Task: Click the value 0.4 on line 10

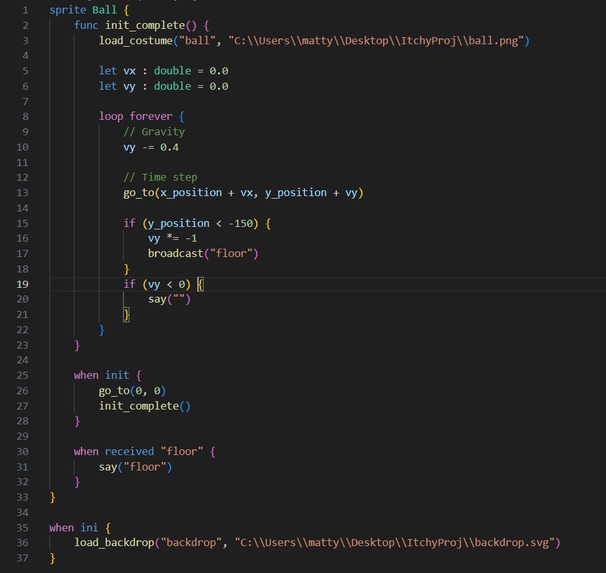Action: point(169,147)
